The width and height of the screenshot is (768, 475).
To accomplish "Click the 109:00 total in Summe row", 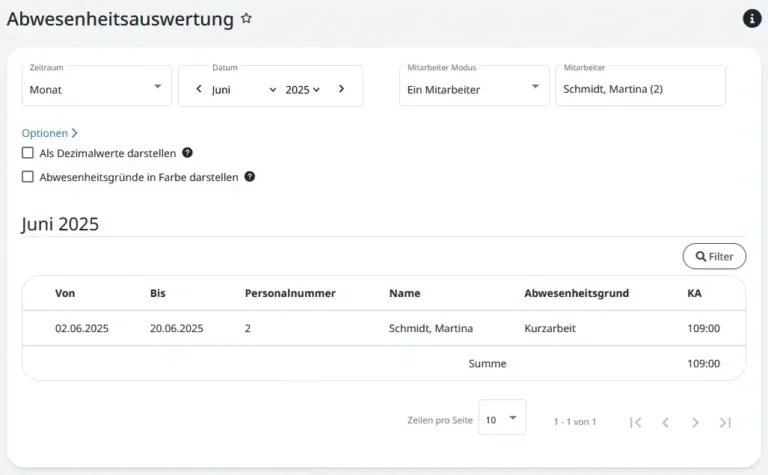I will click(703, 363).
